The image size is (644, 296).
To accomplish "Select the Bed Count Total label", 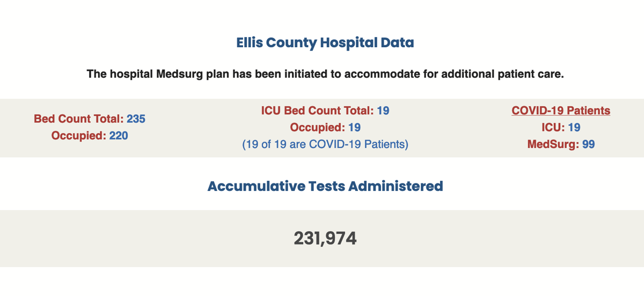I will (x=79, y=119).
